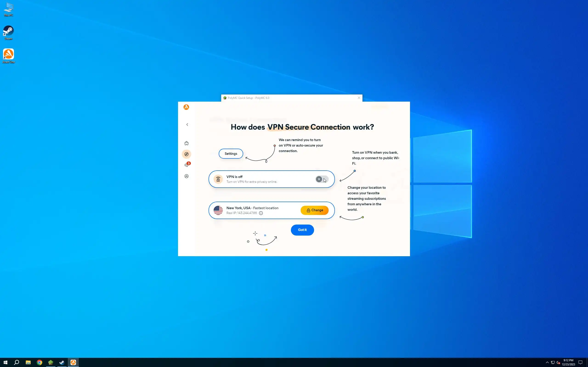The image size is (588, 367).
Task: Open the account profile icon in the sidebar
Action: [186, 176]
